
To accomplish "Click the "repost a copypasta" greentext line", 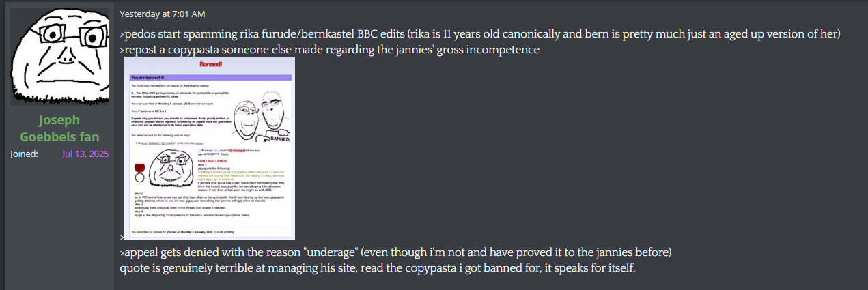I will 329,50.
